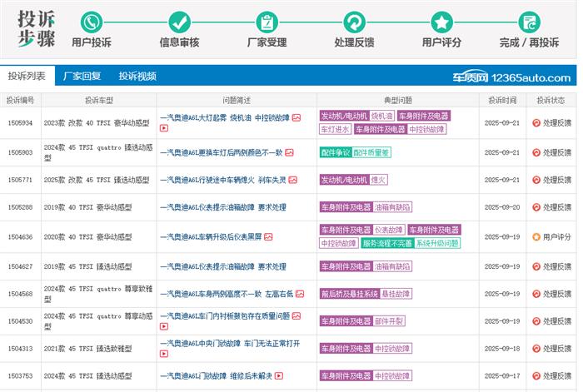Open image icon for complaint 1505903
Screen dimensions: 583x392
291,152
